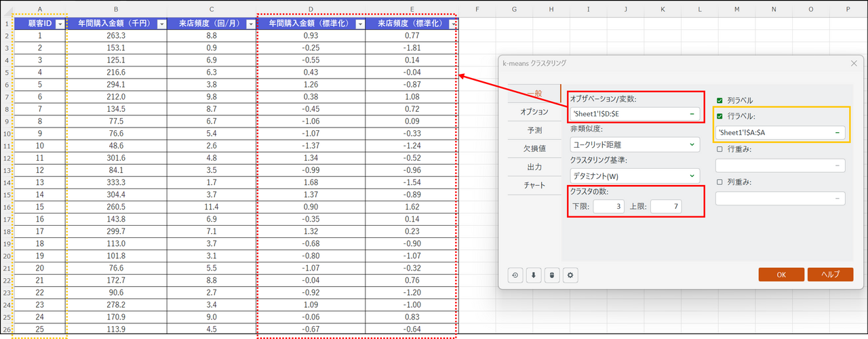This screenshot has height=339, width=868.
Task: Close the k-means クラスタリング dialog
Action: coord(854,63)
